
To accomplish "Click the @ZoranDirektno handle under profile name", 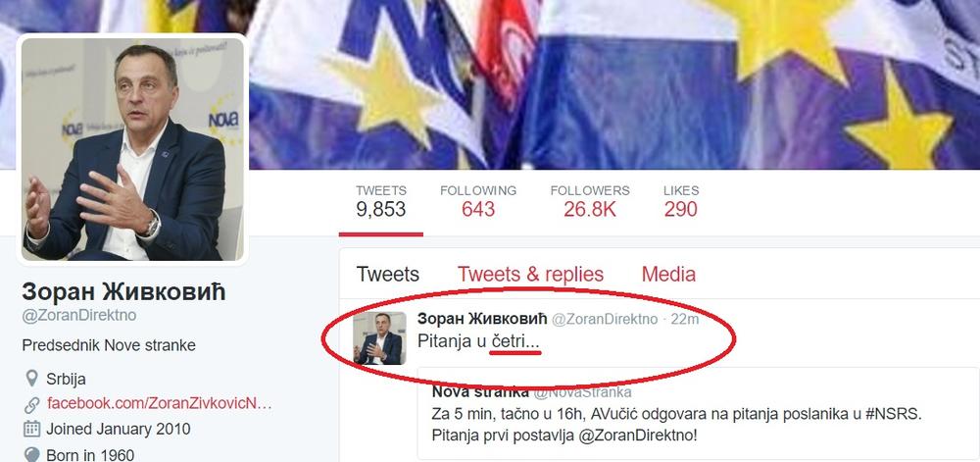I will point(78,316).
